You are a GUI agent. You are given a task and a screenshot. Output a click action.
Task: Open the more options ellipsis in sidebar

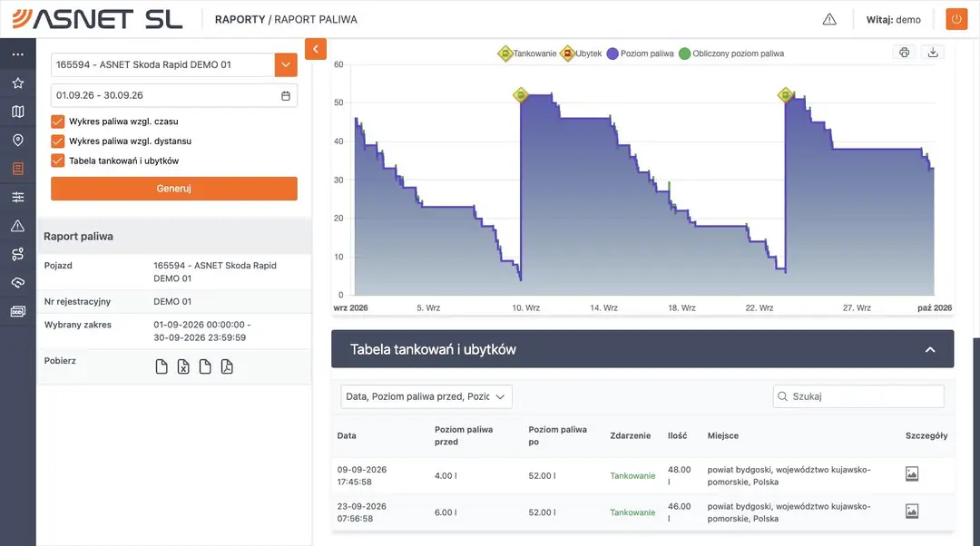tap(18, 54)
